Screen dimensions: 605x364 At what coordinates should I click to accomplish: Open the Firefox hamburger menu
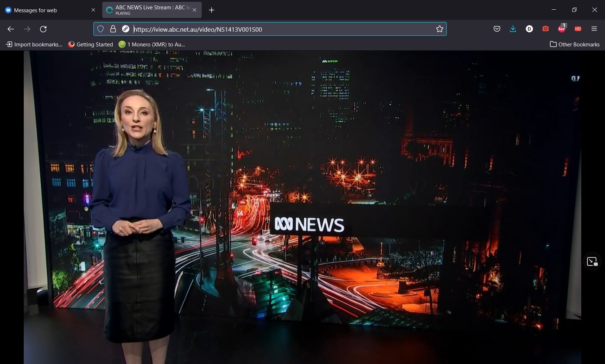pyautogui.click(x=594, y=29)
